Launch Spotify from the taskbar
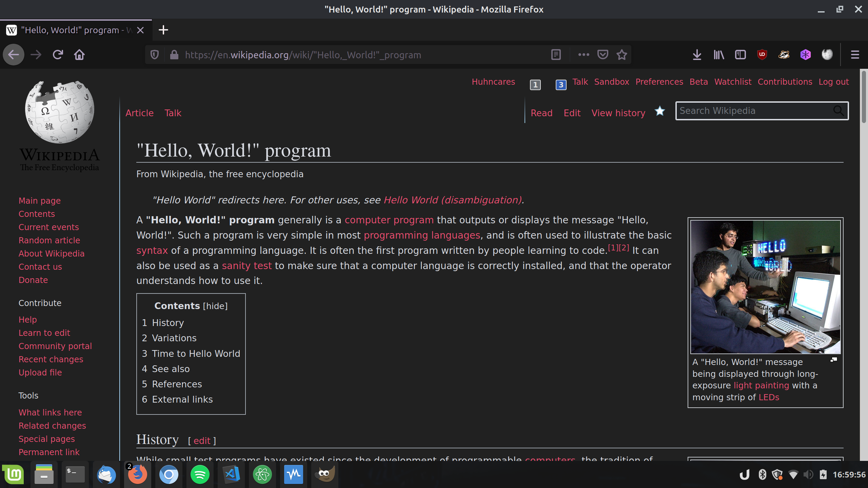Image resolution: width=868 pixels, height=488 pixels. pos(200,474)
